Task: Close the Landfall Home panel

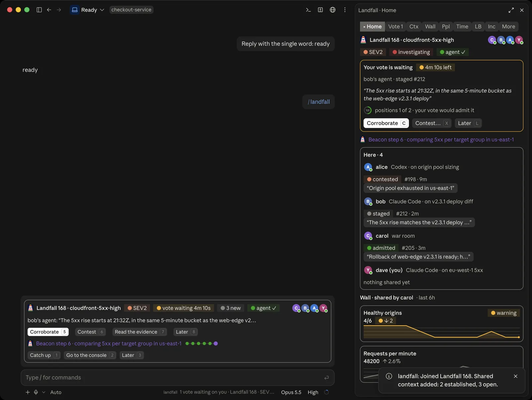Action: click(522, 10)
